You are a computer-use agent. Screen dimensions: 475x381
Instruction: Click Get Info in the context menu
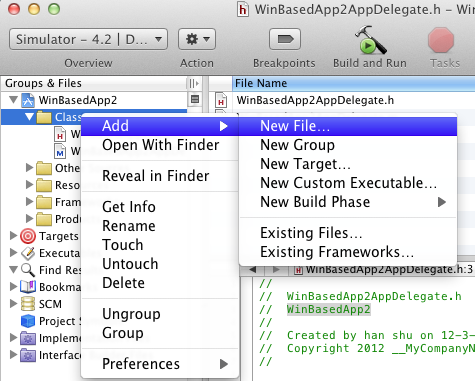tap(160, 207)
